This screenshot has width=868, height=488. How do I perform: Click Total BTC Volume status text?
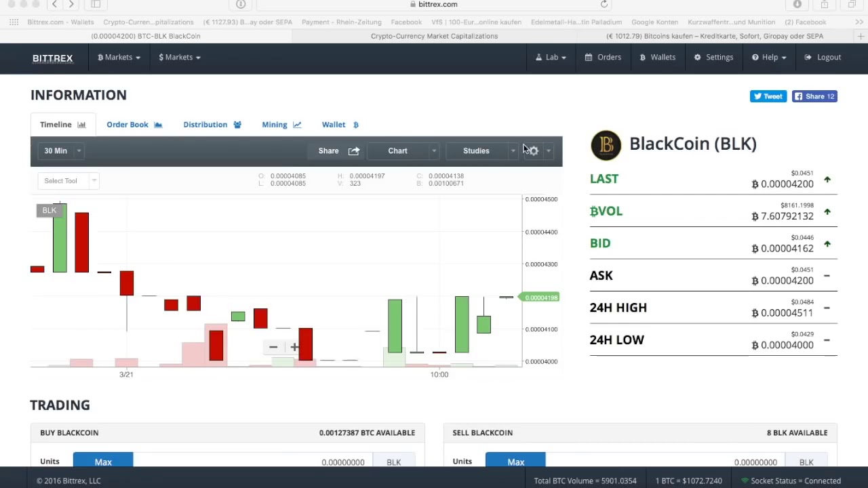[585, 481]
